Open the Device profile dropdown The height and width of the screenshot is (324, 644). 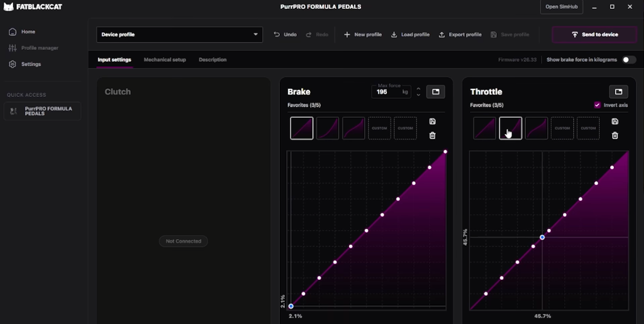point(179,35)
